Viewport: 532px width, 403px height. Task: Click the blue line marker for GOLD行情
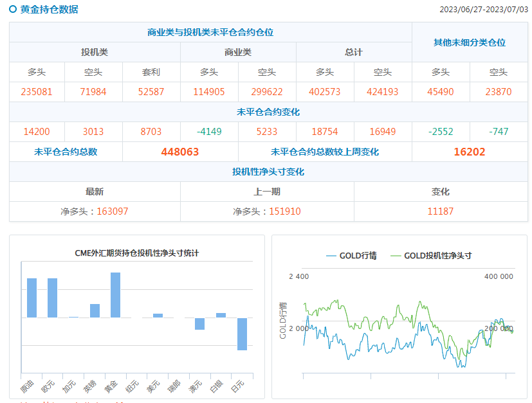331,255
